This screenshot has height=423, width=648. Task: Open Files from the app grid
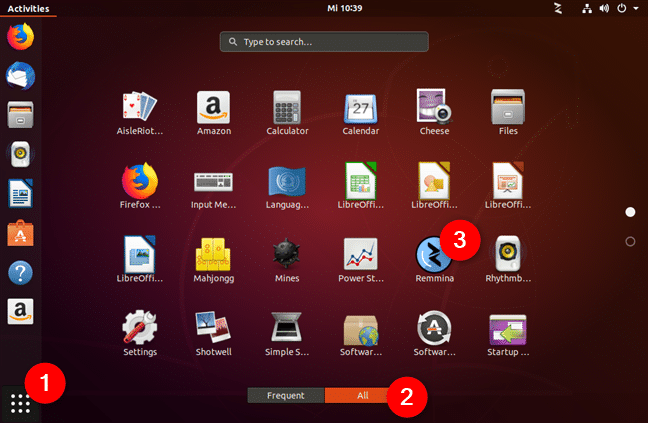coord(508,114)
